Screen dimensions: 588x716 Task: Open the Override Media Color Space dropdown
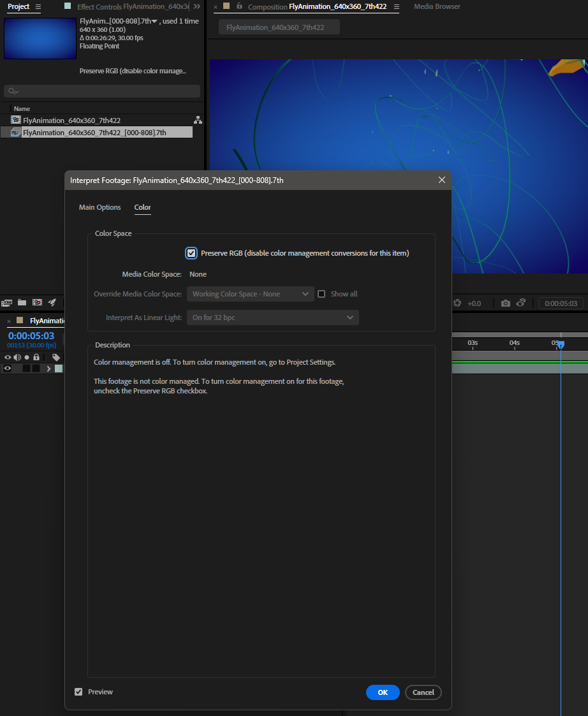250,294
